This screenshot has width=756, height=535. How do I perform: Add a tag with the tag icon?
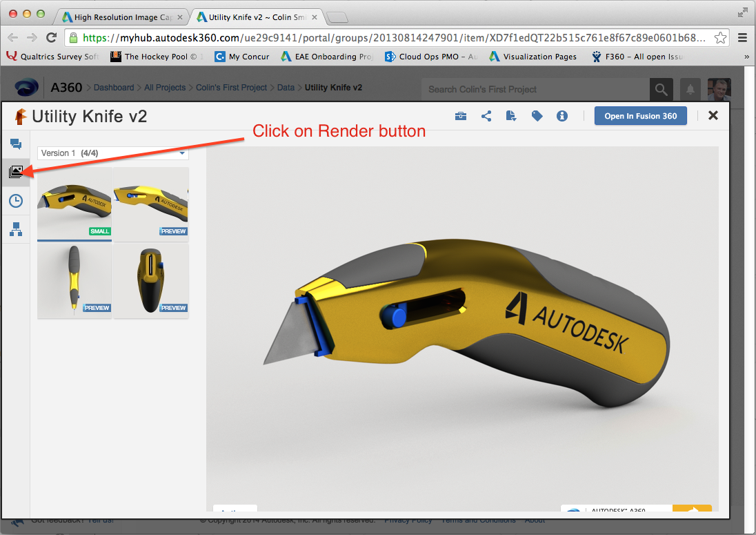point(537,116)
